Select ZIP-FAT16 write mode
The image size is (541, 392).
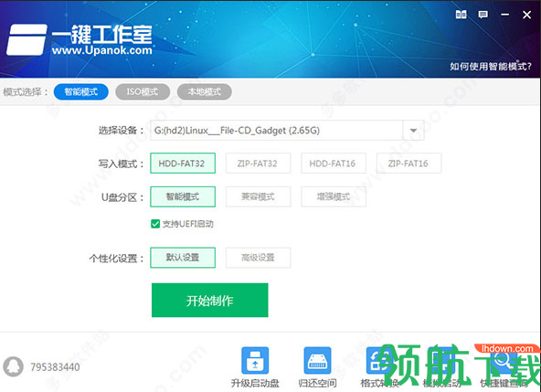point(408,164)
